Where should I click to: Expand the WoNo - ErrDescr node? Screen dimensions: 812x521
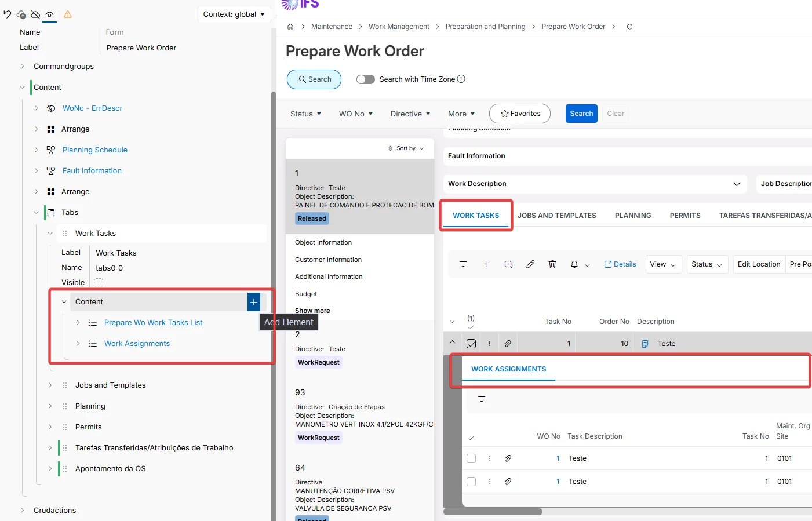[37, 108]
